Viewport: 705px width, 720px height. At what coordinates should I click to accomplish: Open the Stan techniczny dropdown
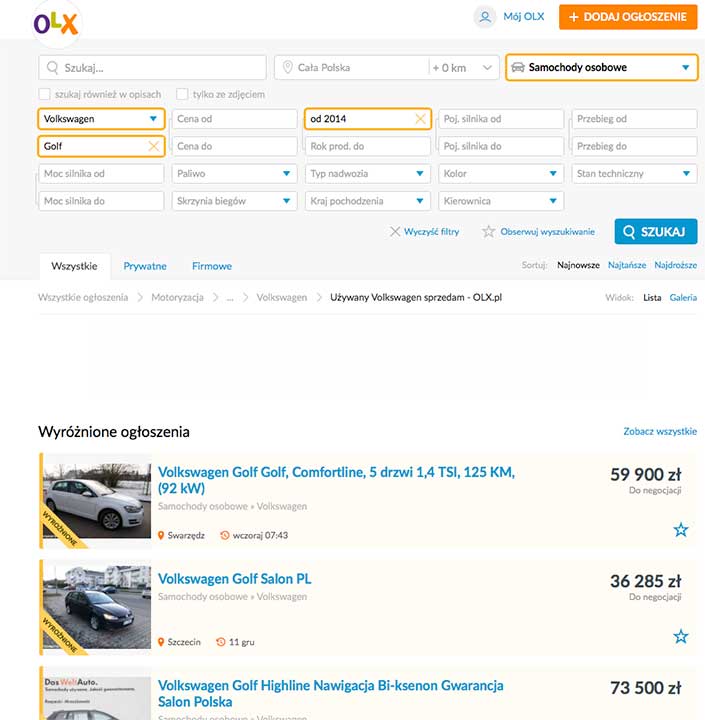coord(634,174)
